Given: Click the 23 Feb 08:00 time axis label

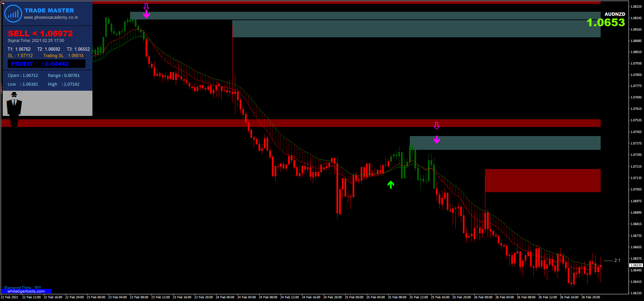Looking at the screenshot, I should [139, 297].
